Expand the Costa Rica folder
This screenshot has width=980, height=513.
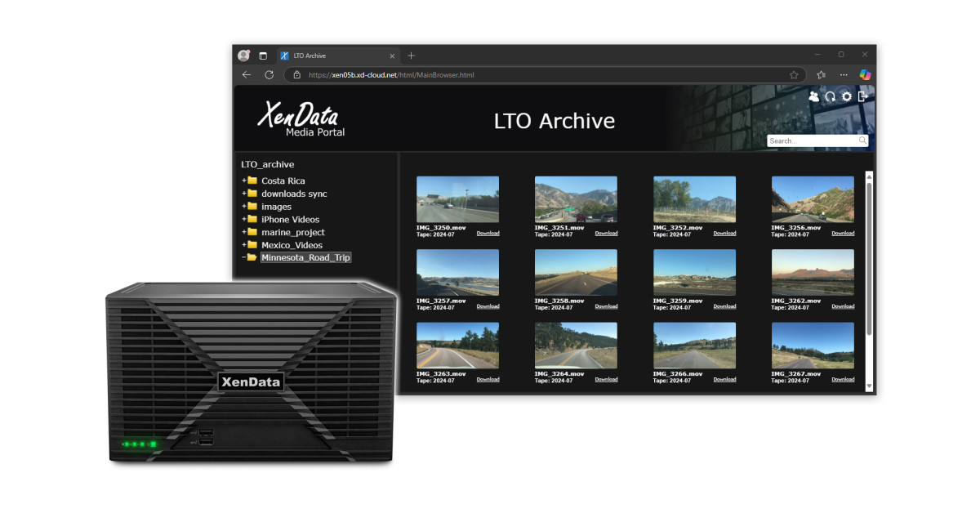243,181
